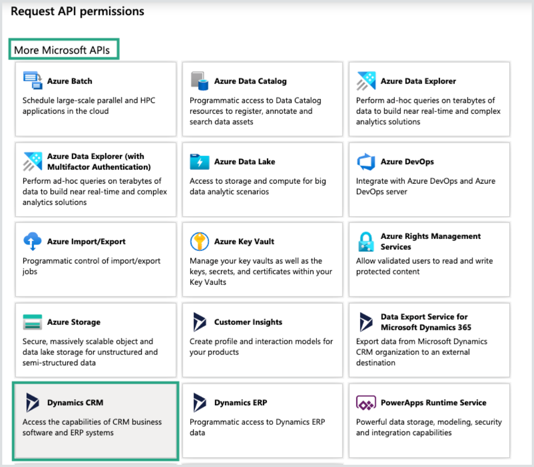This screenshot has height=467, width=534.
Task: Click 'Integrate with Azure DevOps' description
Action: (426, 186)
